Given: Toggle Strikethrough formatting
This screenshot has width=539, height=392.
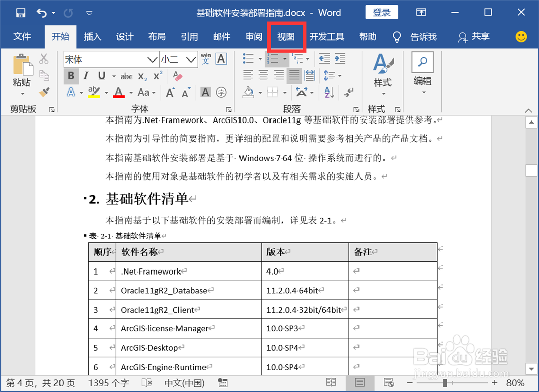Looking at the screenshot, I should [126, 76].
